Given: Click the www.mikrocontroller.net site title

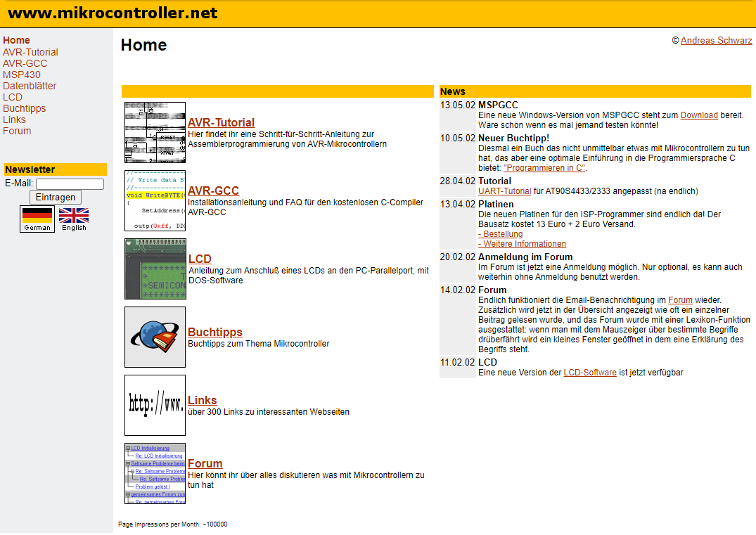Looking at the screenshot, I should coord(113,13).
